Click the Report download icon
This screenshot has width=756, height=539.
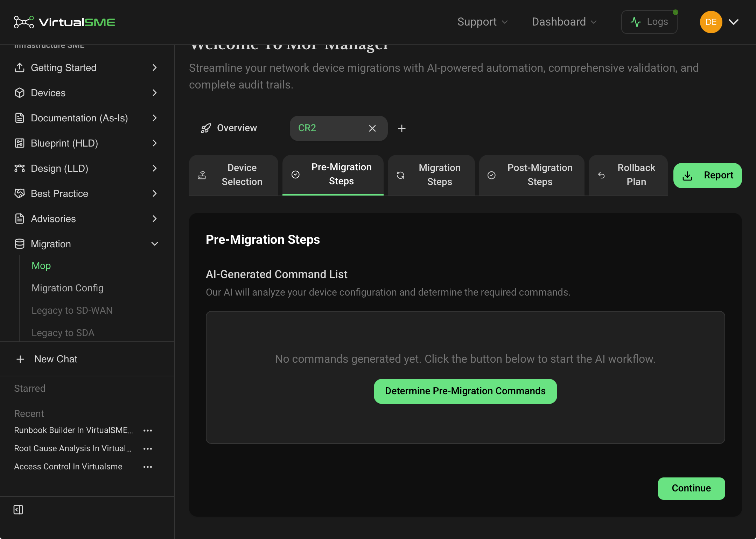(687, 176)
